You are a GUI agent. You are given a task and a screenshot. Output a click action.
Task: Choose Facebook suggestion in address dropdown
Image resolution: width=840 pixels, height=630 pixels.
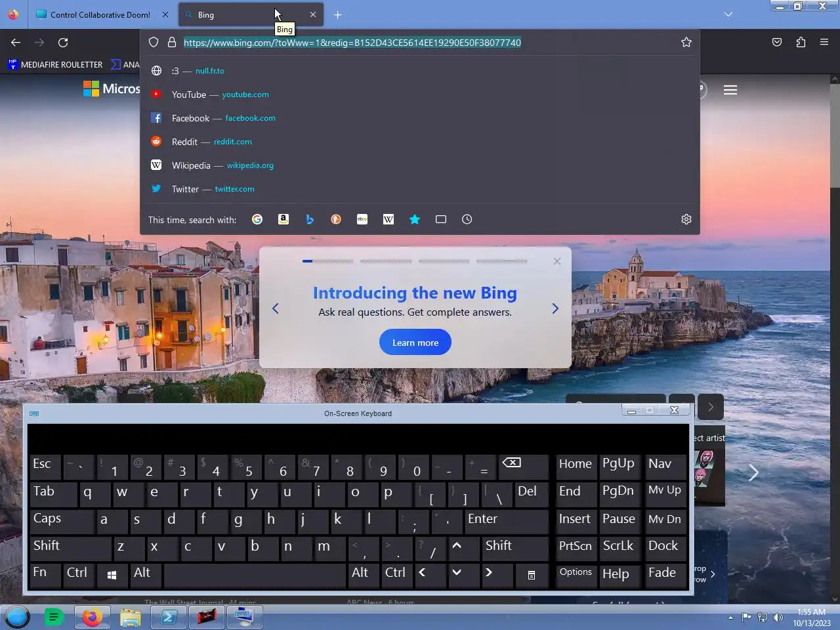pos(420,118)
